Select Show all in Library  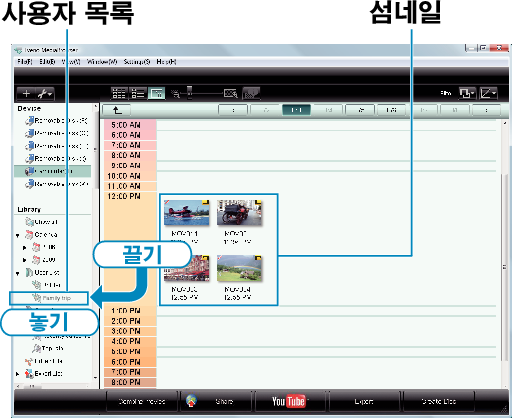coord(46,222)
